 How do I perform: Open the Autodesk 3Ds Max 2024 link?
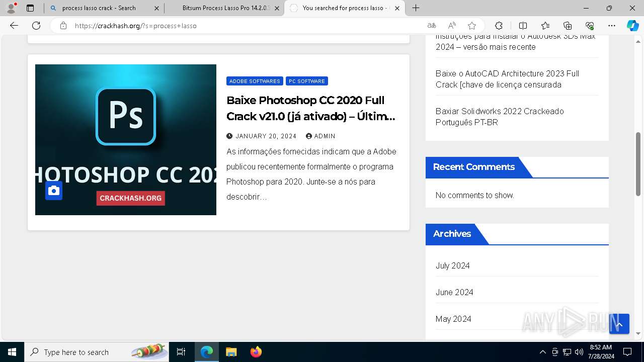515,42
